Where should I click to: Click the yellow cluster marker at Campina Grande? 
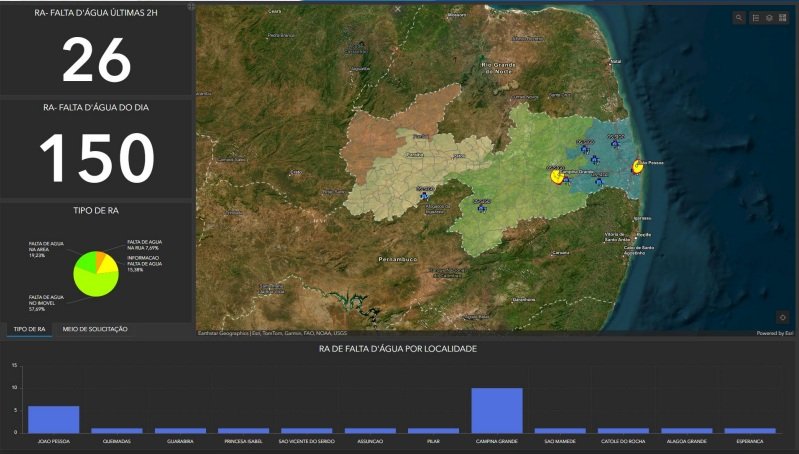point(556,176)
